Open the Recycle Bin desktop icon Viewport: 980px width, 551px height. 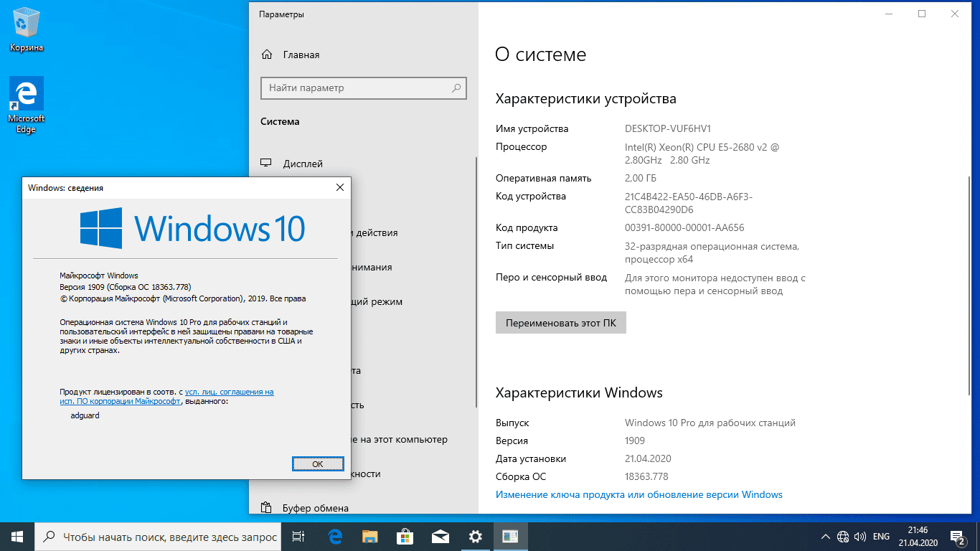(x=26, y=31)
